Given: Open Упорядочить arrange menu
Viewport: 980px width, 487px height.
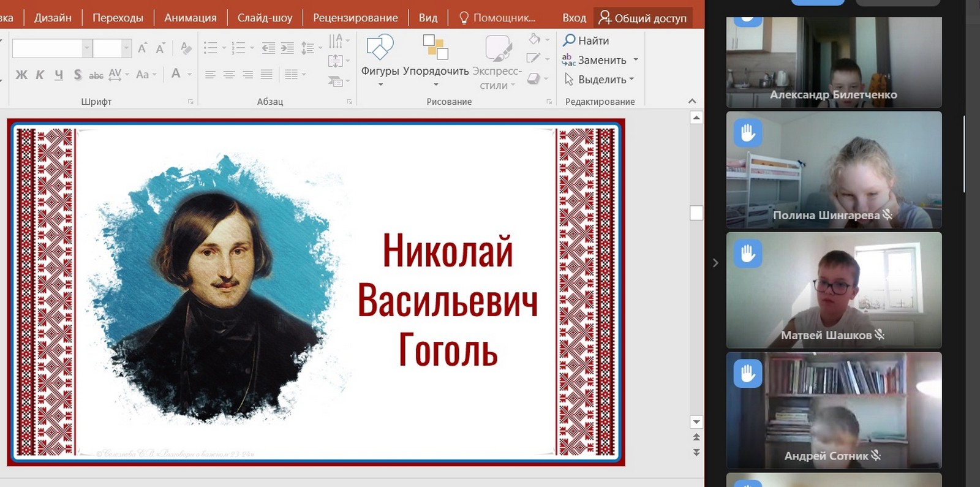Looking at the screenshot, I should [x=435, y=60].
